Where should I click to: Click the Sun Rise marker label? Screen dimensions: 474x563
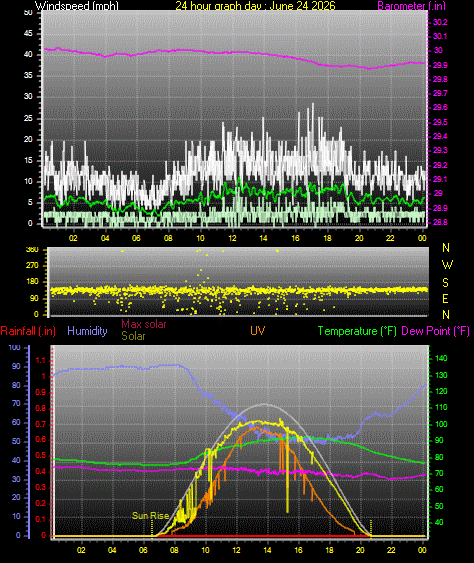coord(150,516)
